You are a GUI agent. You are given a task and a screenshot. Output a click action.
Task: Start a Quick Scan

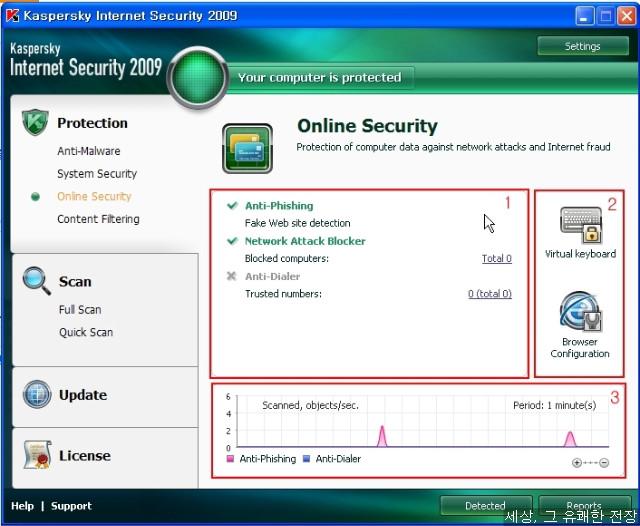coord(86,332)
